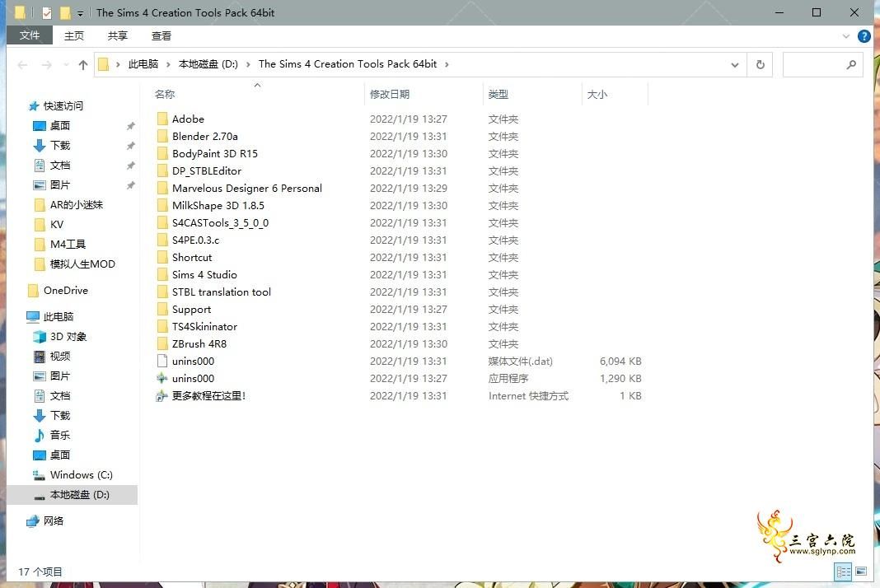Select 本地磁盘 (D:) drive in sidebar
Viewport: 880px width, 588px height.
click(79, 494)
